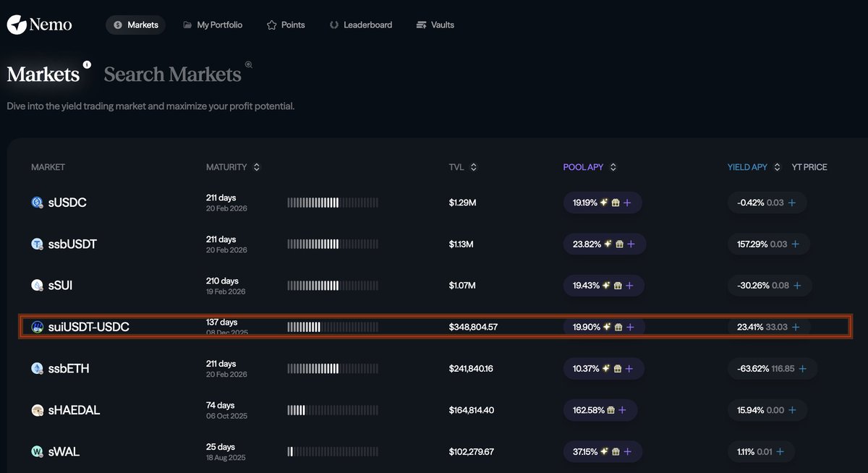Click gift icon in sUSDC Pool APY

[x=616, y=203]
